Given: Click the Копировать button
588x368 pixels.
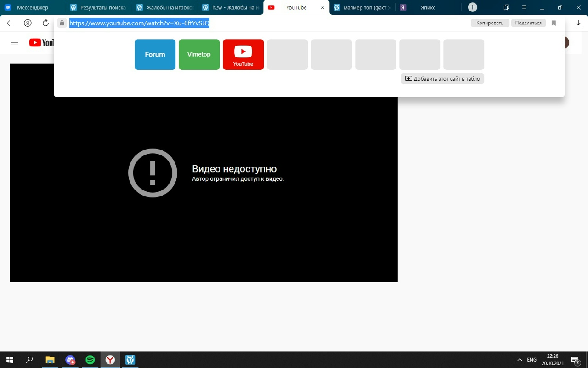Looking at the screenshot, I should 490,23.
